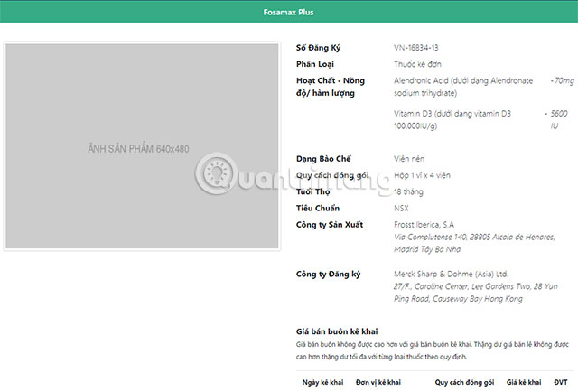Click the Hoạt Chất - Nồng độ label
The height and width of the screenshot is (392, 578).
tap(331, 87)
